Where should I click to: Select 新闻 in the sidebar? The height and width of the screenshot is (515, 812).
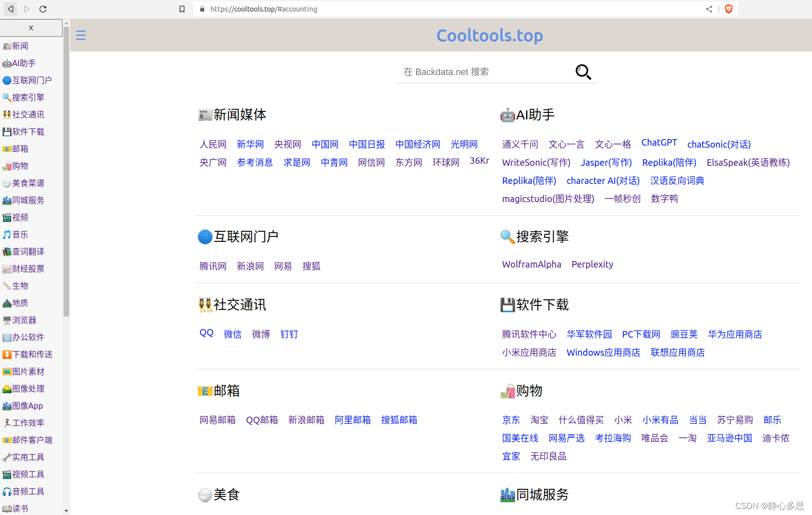coord(16,46)
